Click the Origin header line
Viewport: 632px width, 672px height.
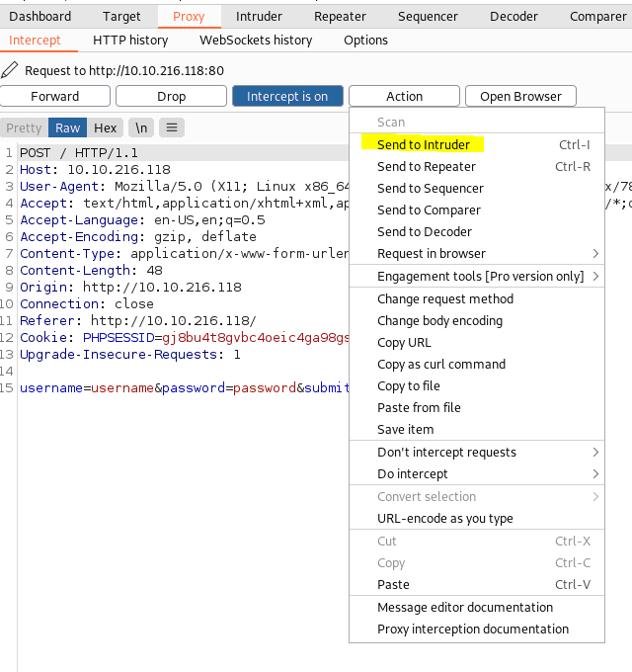point(130,288)
